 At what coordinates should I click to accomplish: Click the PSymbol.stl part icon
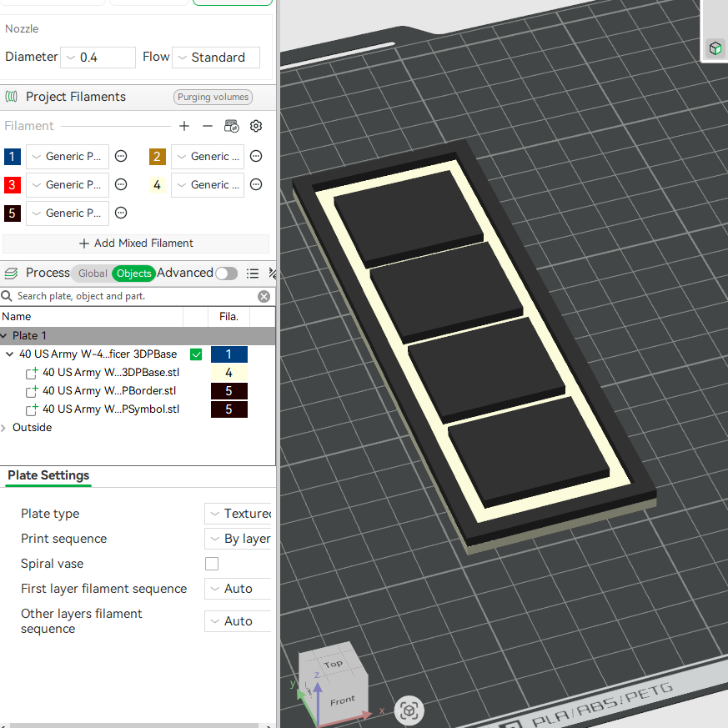pyautogui.click(x=32, y=409)
